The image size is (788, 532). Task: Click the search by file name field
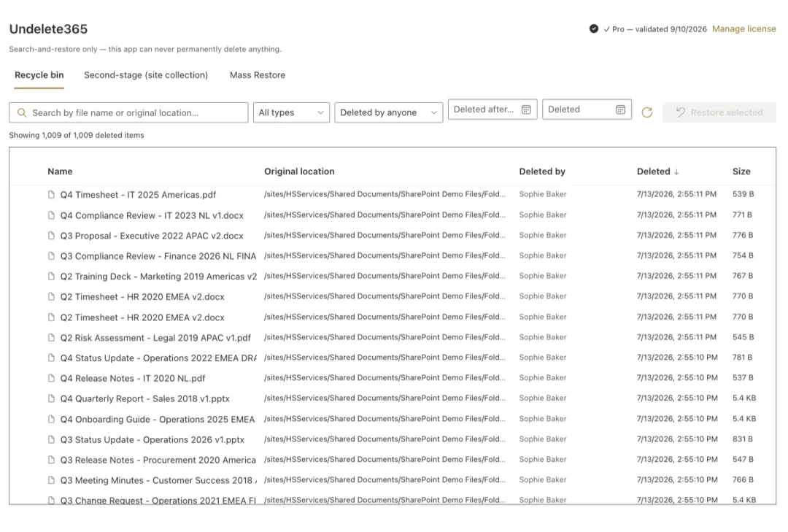coord(128,112)
